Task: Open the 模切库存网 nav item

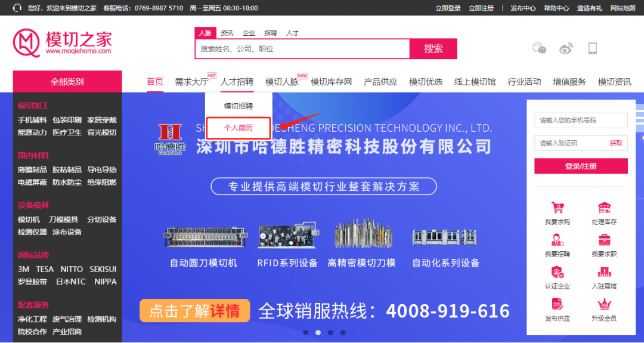Action: pyautogui.click(x=331, y=82)
